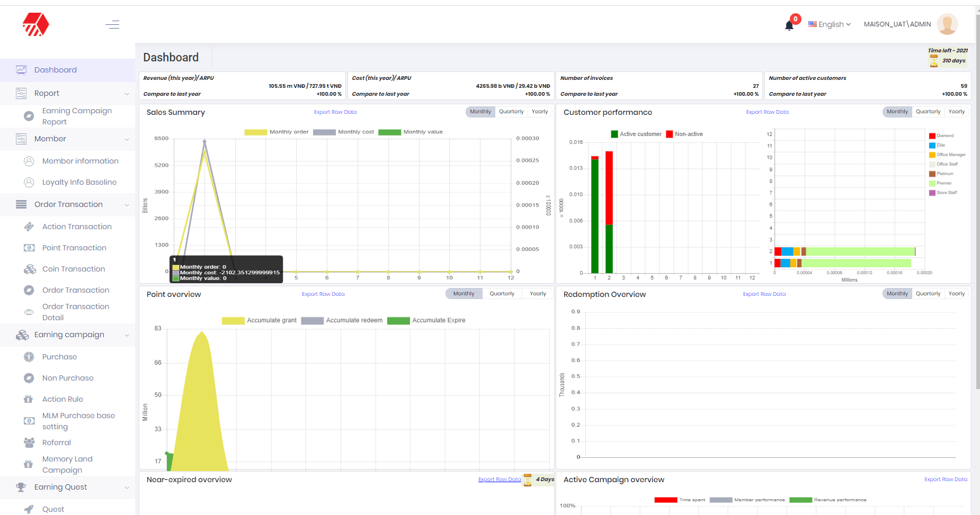
Task: Click the notification bell icon
Action: (x=789, y=25)
